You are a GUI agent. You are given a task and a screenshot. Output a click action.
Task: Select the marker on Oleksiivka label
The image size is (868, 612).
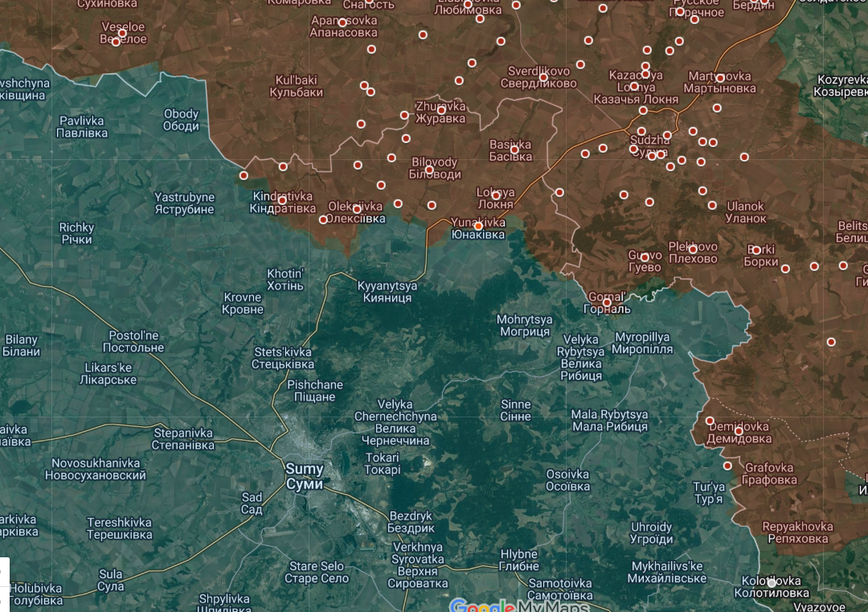tap(357, 209)
